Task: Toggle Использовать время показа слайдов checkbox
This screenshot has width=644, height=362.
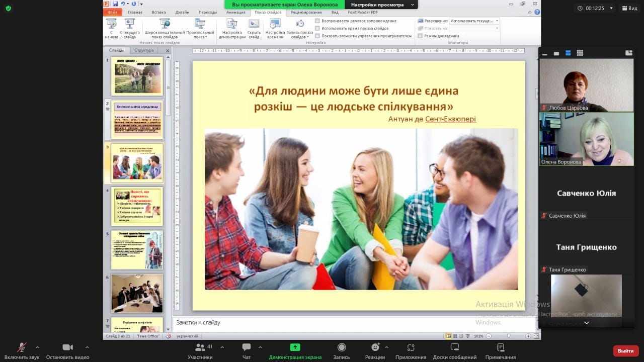Action: [x=317, y=28]
